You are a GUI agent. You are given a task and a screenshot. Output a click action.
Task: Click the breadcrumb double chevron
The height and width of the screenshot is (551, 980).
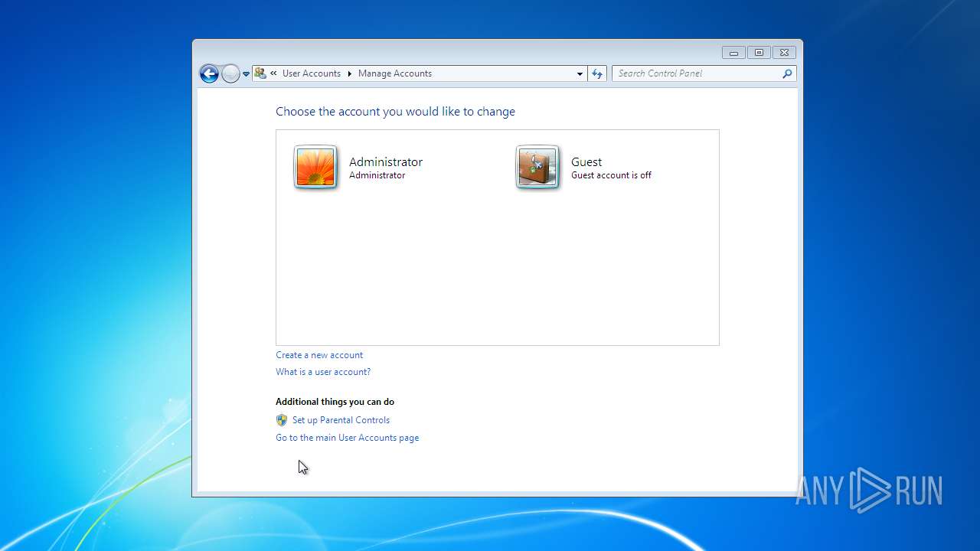pyautogui.click(x=273, y=73)
